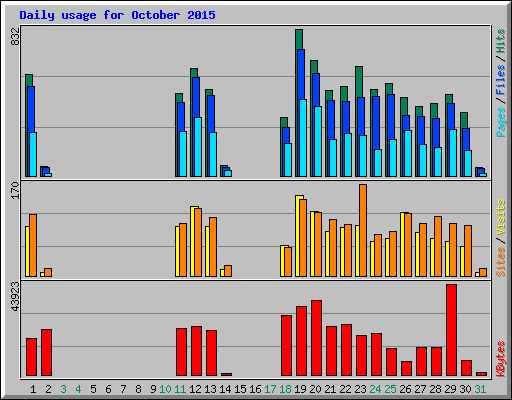Viewport: 512px width, 400px height.
Task: Click day 12 on the x-axis
Action: pos(195,389)
